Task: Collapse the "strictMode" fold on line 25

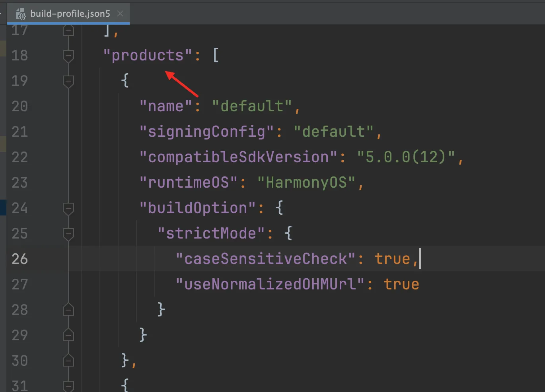Action: pos(68,234)
